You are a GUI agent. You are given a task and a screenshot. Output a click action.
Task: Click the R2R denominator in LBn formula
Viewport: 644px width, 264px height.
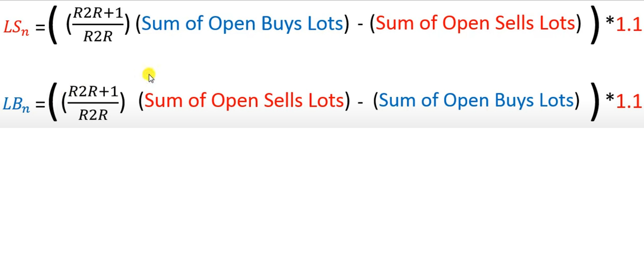(x=93, y=115)
